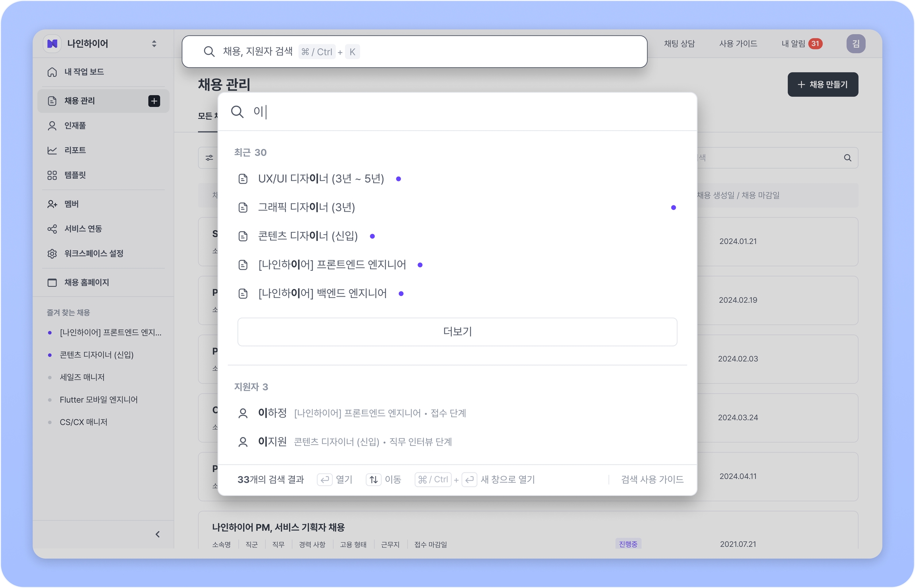The image size is (915, 588).
Task: Select applicant 이하정 in search results
Action: point(272,413)
